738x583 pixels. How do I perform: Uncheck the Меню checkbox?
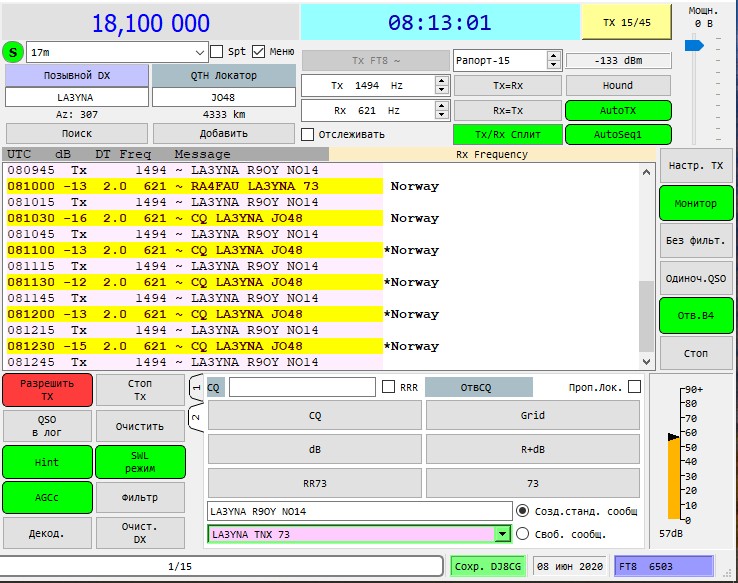(259, 52)
